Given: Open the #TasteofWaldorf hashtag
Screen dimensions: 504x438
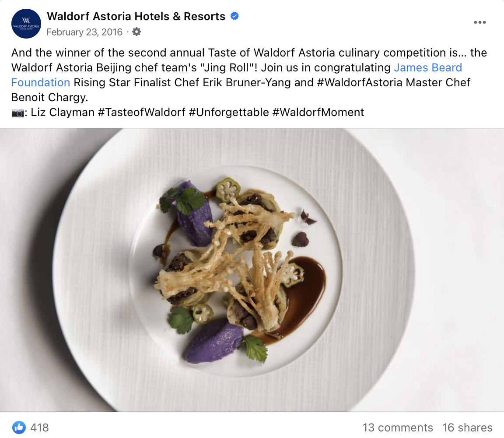Looking at the screenshot, I should tap(141, 112).
